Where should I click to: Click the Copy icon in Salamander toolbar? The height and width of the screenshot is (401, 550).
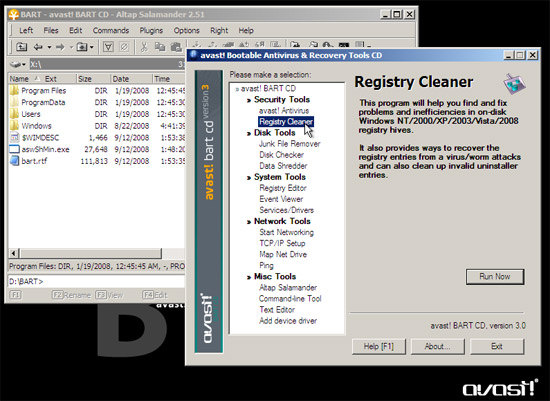(160, 47)
